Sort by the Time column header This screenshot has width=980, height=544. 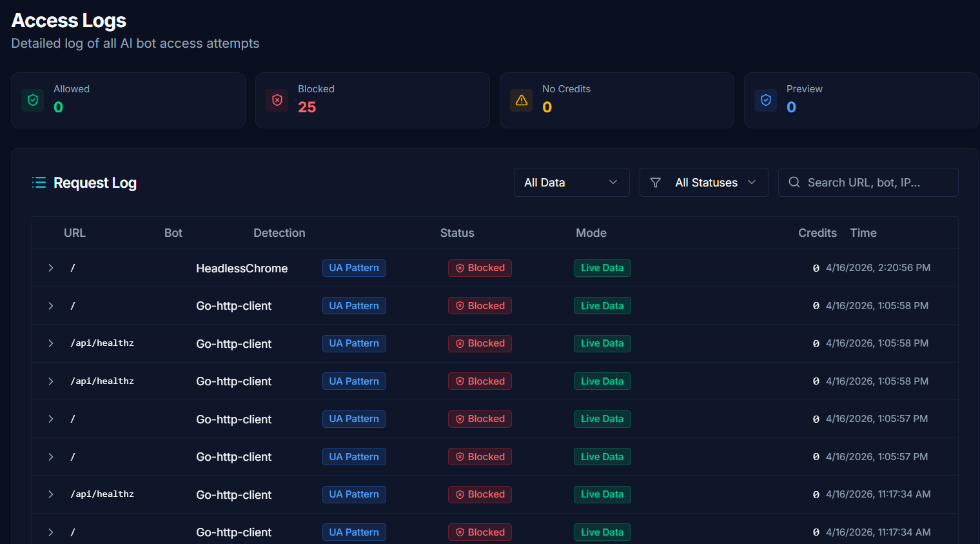[863, 233]
